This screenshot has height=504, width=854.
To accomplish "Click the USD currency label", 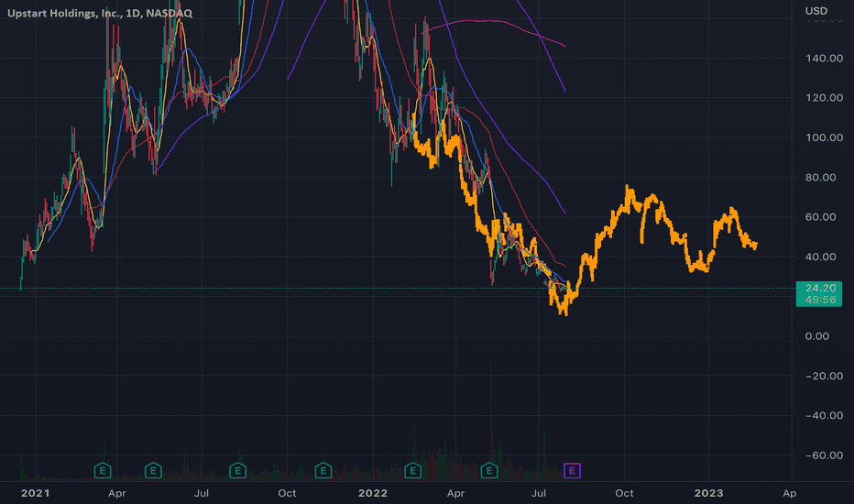I will pos(816,11).
